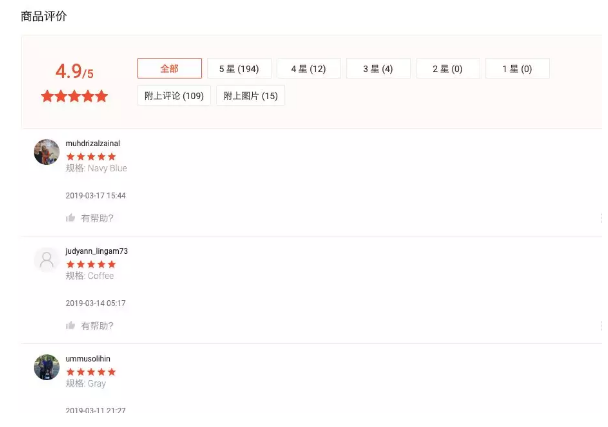Filter reviews by 4星 (12)

tap(308, 69)
